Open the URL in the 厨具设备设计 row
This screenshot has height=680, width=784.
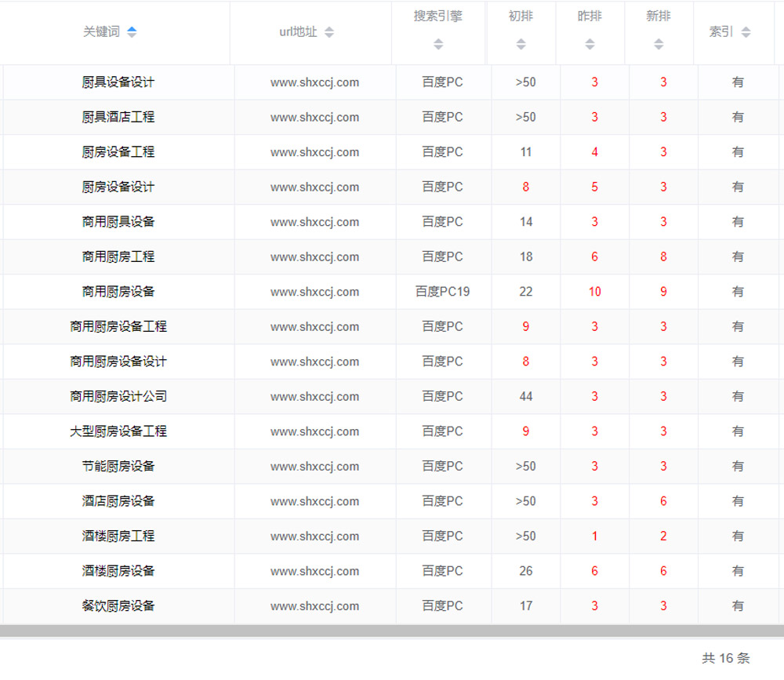[x=314, y=82]
